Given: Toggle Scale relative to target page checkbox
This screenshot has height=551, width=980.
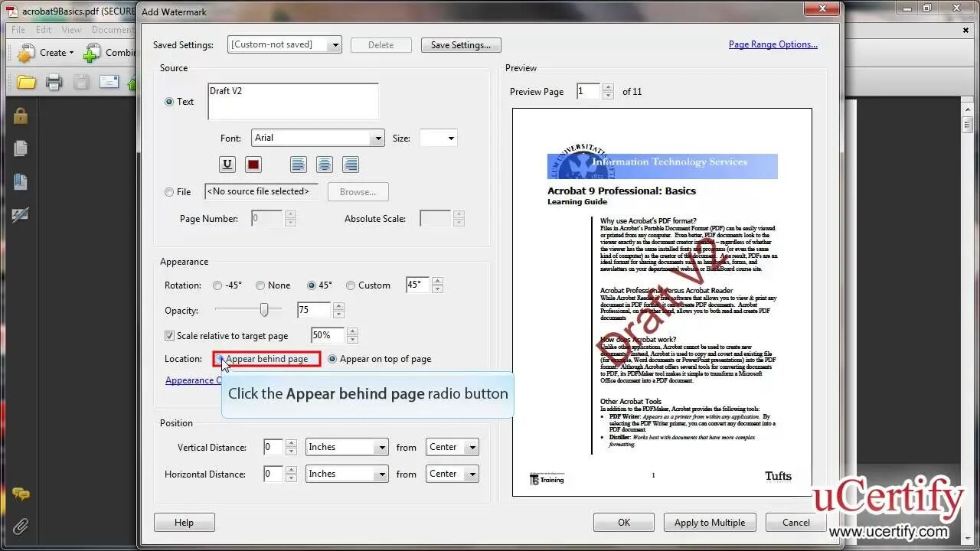Looking at the screenshot, I should (x=170, y=336).
